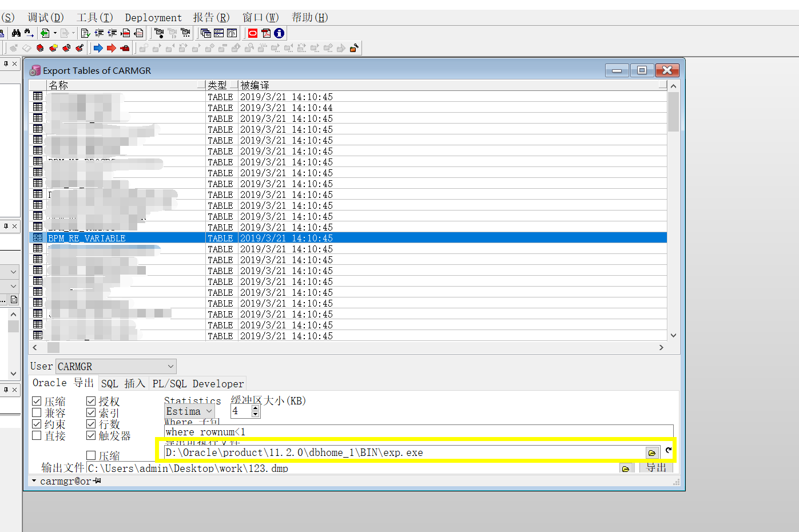Image resolution: width=799 pixels, height=532 pixels.
Task: Click the binoculars Find icon in the toolbar
Action: pyautogui.click(x=16, y=33)
